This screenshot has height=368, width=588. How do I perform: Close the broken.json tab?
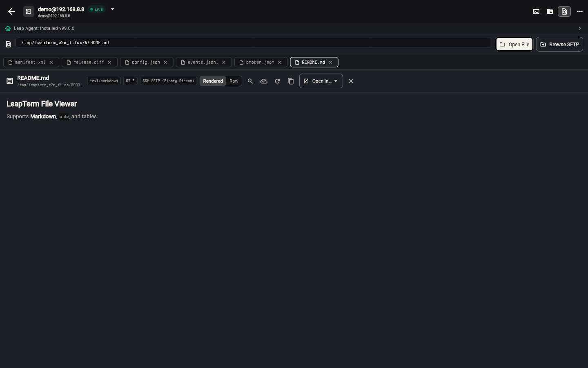coord(280,62)
